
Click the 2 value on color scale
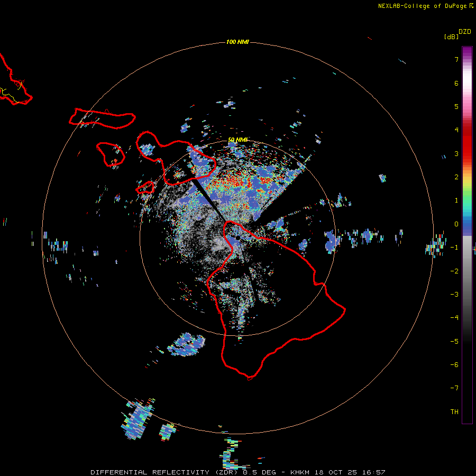coord(456,177)
